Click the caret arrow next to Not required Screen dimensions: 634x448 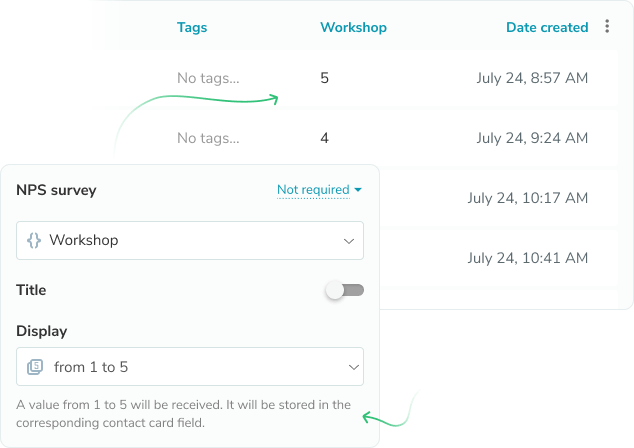tap(358, 189)
